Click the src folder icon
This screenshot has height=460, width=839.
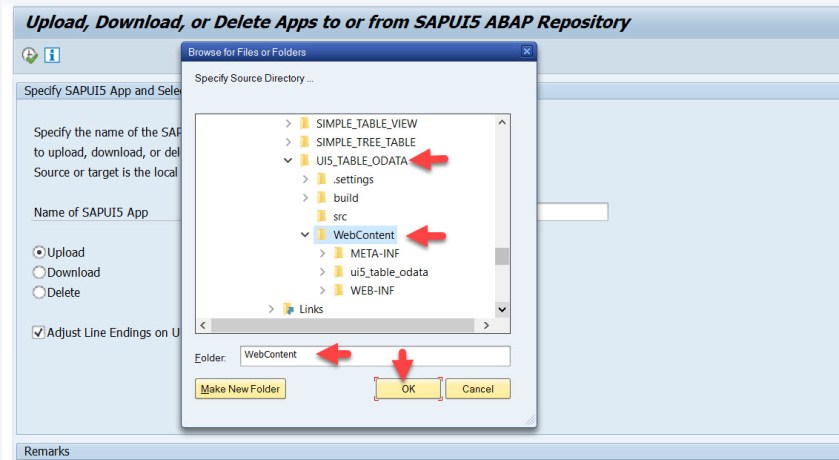point(322,217)
